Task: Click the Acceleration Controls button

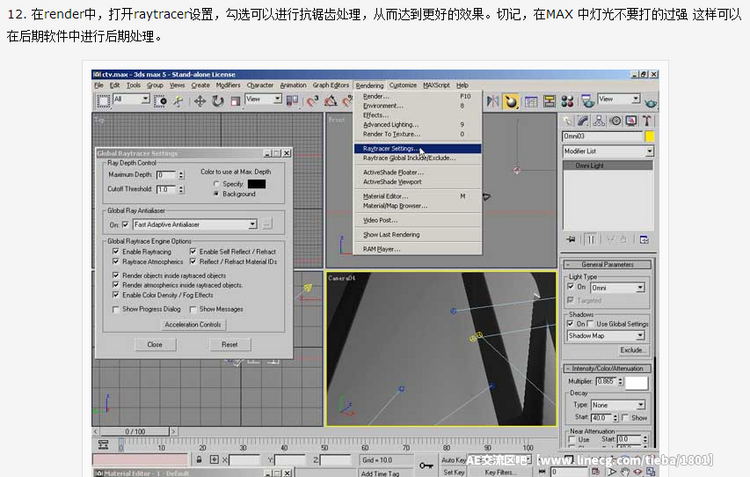Action: coord(193,324)
